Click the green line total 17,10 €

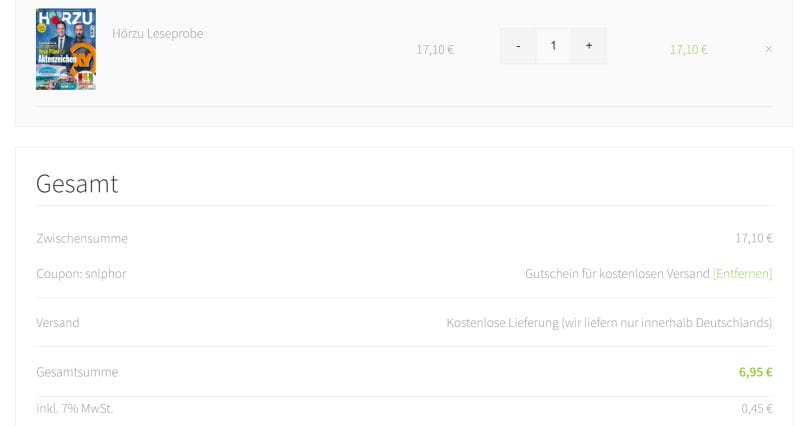688,49
